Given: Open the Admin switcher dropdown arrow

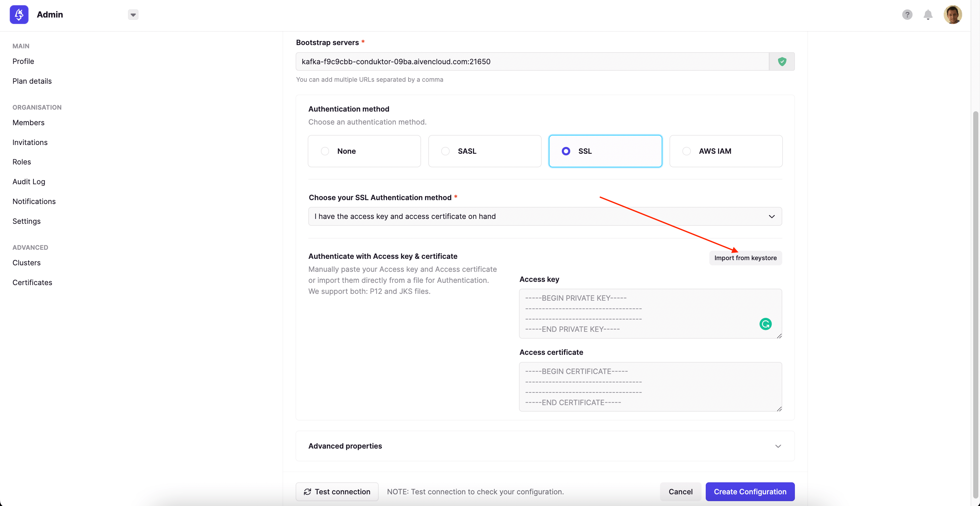Looking at the screenshot, I should (x=133, y=15).
